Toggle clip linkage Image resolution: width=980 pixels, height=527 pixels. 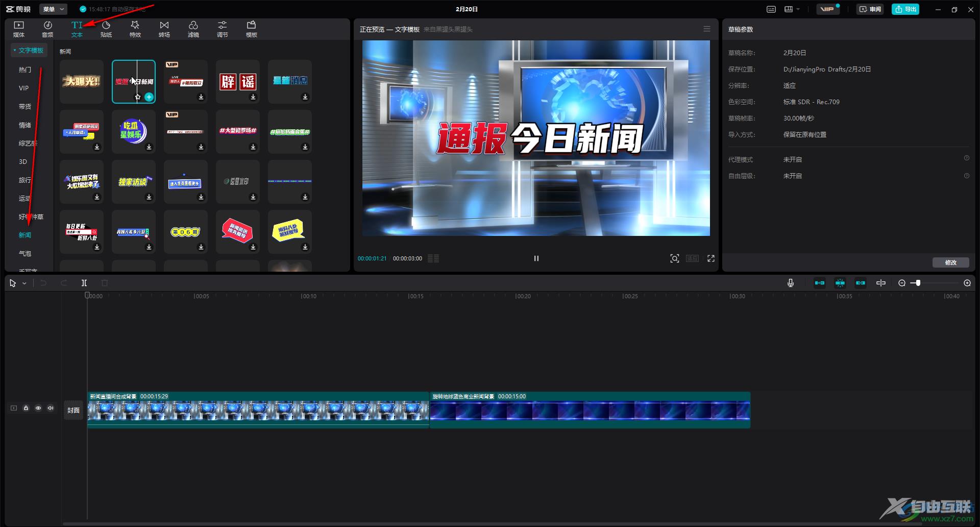coord(861,283)
